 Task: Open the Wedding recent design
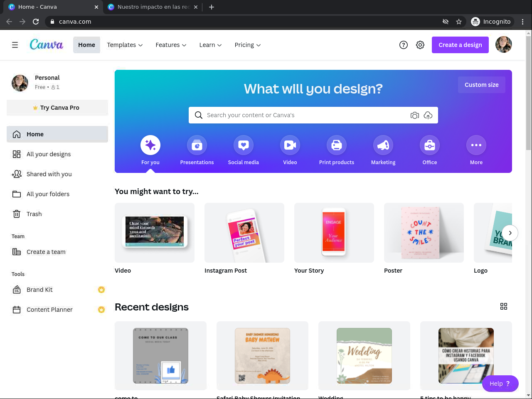tap(364, 356)
